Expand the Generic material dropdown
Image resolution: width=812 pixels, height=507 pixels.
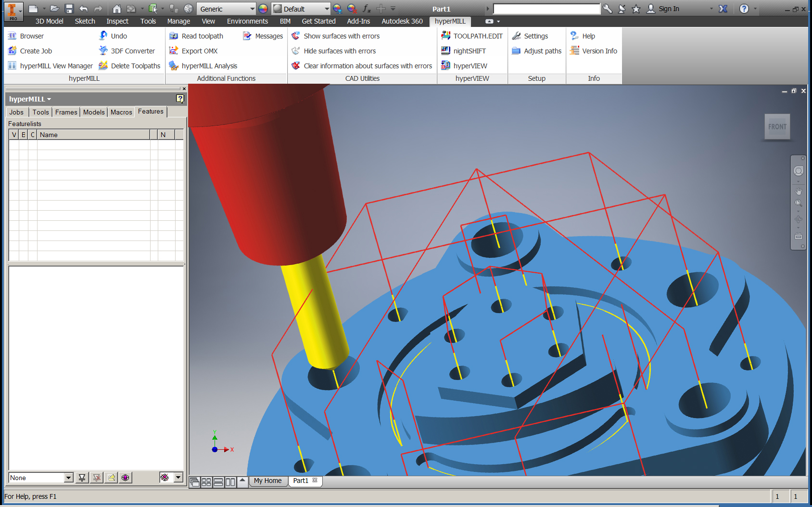[x=252, y=9]
